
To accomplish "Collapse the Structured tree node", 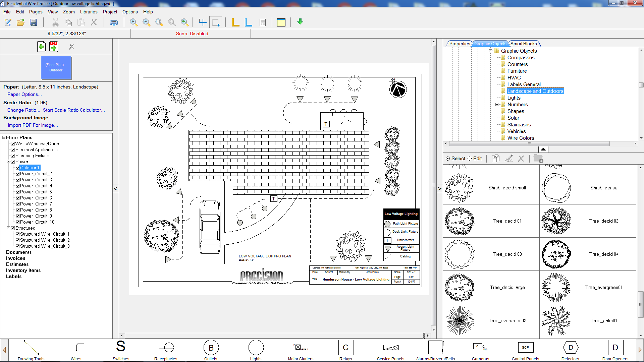I will coord(8,228).
